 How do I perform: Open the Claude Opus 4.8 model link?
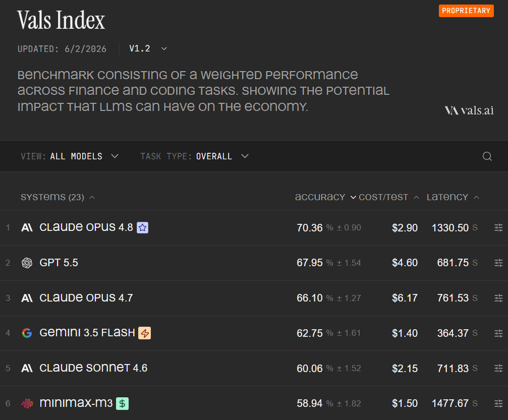(86, 228)
